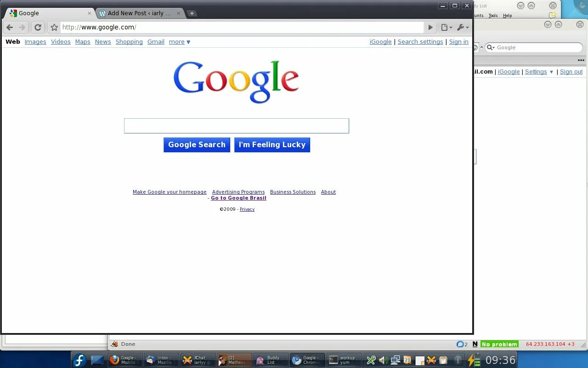Open the About link
The width and height of the screenshot is (588, 368).
tap(328, 192)
